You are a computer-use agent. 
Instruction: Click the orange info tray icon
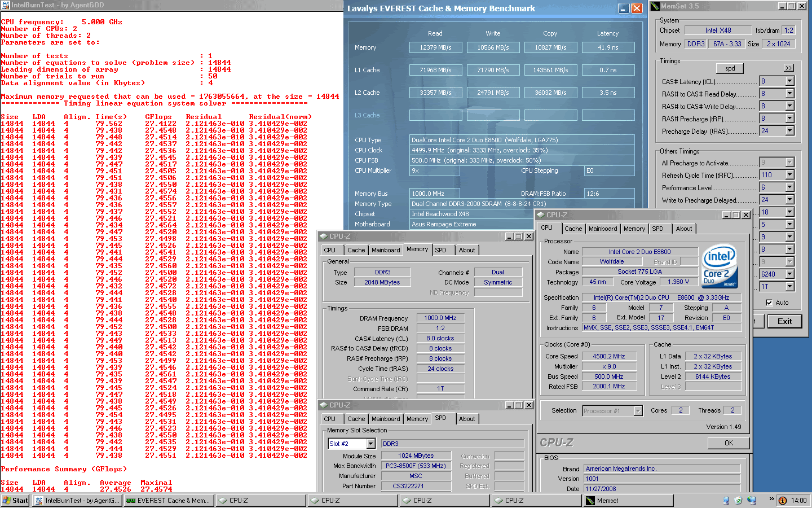pyautogui.click(x=783, y=501)
